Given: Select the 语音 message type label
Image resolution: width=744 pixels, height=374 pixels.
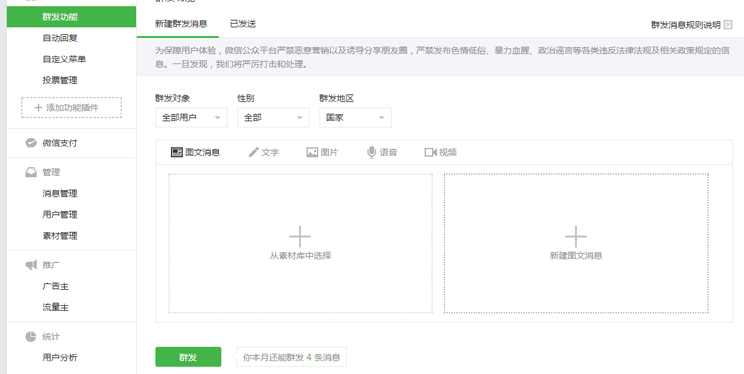Looking at the screenshot, I should point(389,152).
